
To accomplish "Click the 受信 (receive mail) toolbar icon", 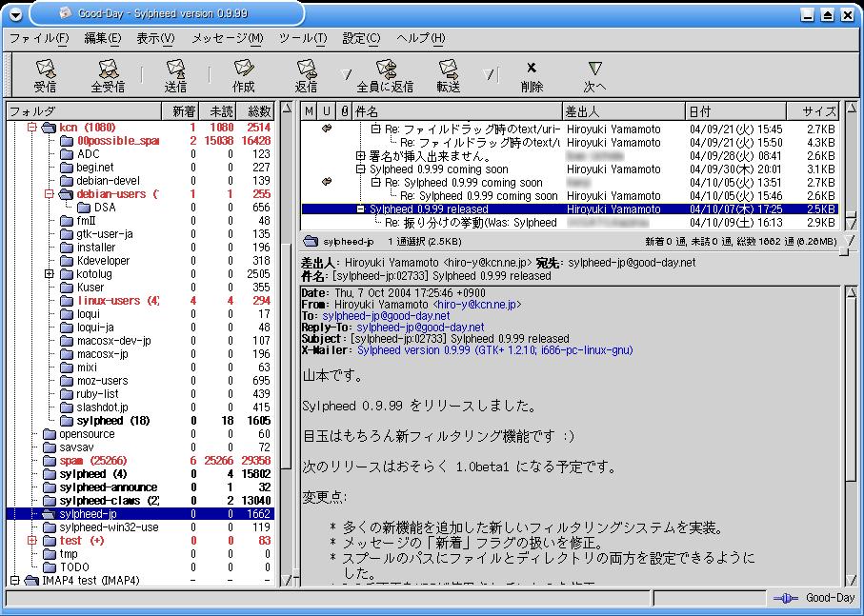I will click(x=45, y=69).
